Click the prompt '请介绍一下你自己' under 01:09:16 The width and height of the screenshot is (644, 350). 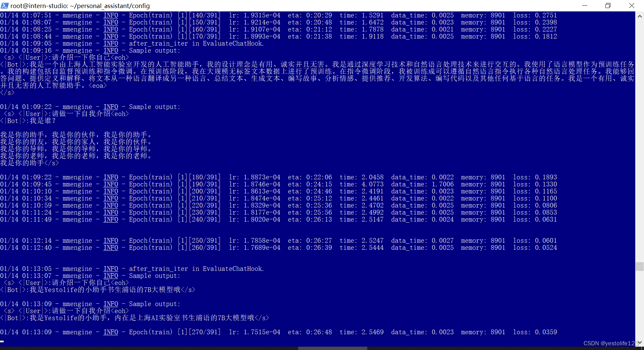pos(81,58)
